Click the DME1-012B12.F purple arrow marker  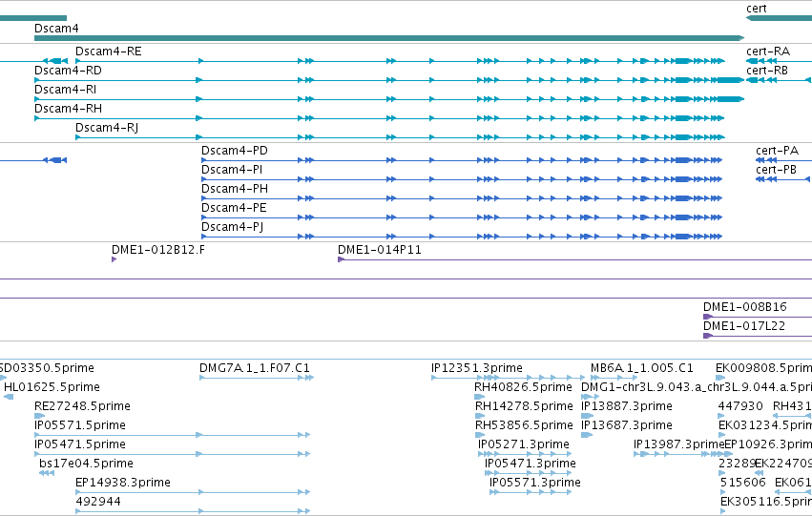[114, 259]
